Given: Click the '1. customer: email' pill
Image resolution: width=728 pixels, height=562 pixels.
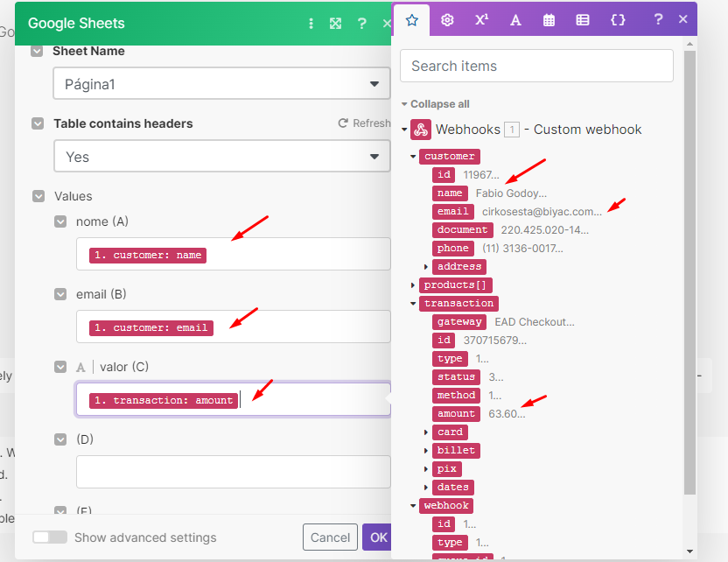Looking at the screenshot, I should click(150, 328).
